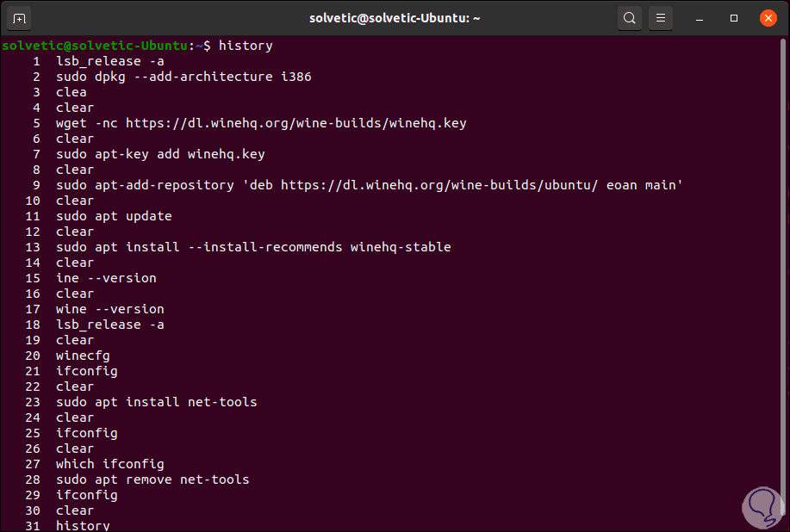This screenshot has height=532, width=790.
Task: Click the sudo apt update line
Action: (114, 216)
